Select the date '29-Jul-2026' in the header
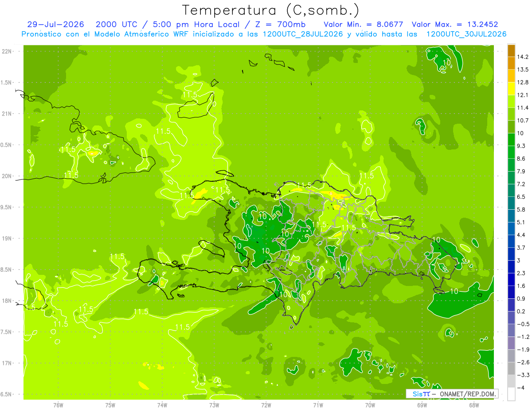The width and height of the screenshot is (532, 411). pos(55,24)
